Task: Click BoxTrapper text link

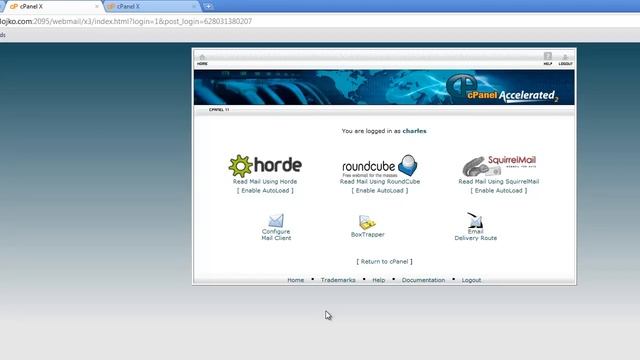Action: coord(367,235)
